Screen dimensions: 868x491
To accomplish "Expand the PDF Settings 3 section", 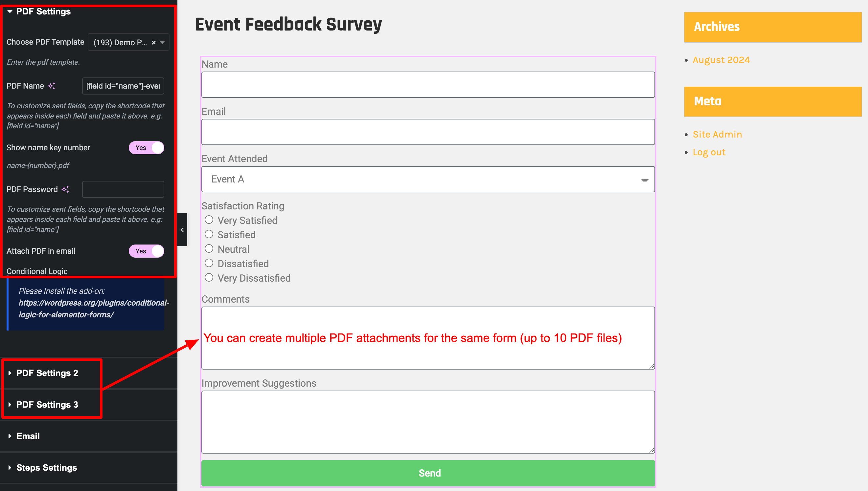I will click(47, 404).
